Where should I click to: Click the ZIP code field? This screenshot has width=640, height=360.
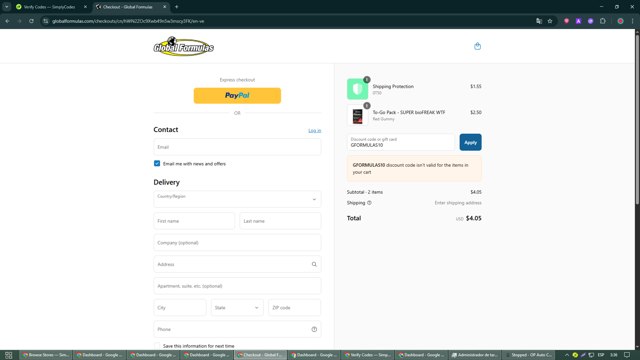294,307
